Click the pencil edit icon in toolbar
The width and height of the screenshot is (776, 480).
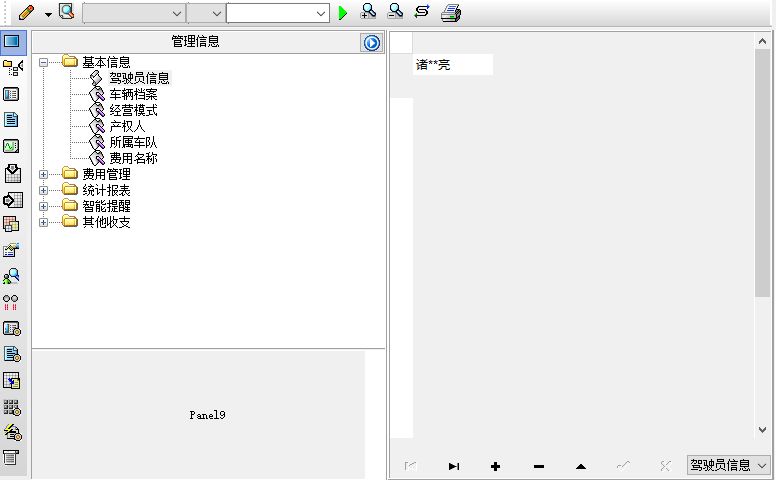click(x=26, y=12)
